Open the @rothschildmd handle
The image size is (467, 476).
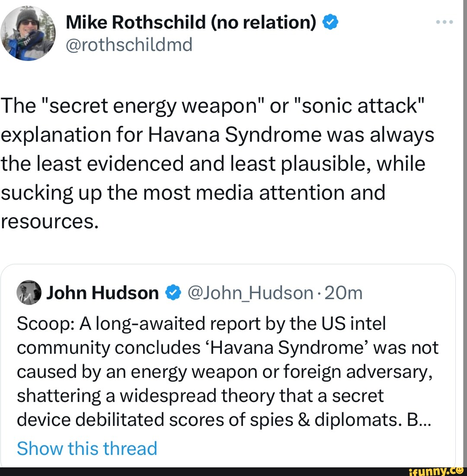click(129, 44)
